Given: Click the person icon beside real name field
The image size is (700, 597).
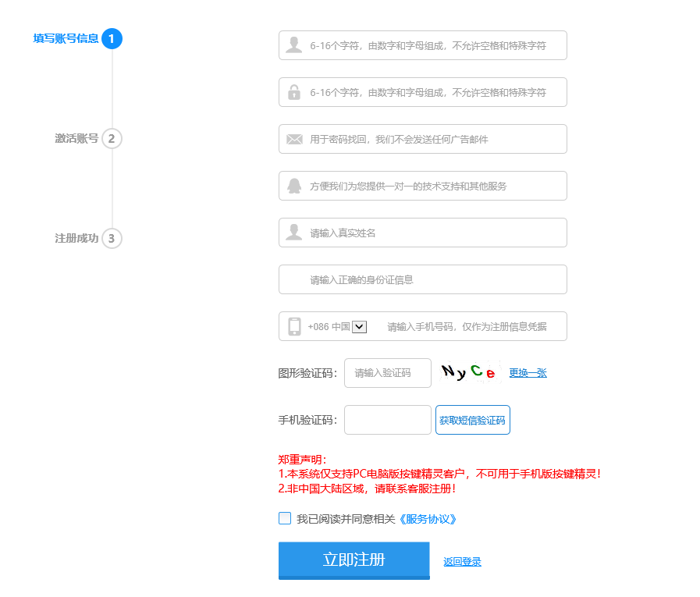Looking at the screenshot, I should [x=293, y=233].
